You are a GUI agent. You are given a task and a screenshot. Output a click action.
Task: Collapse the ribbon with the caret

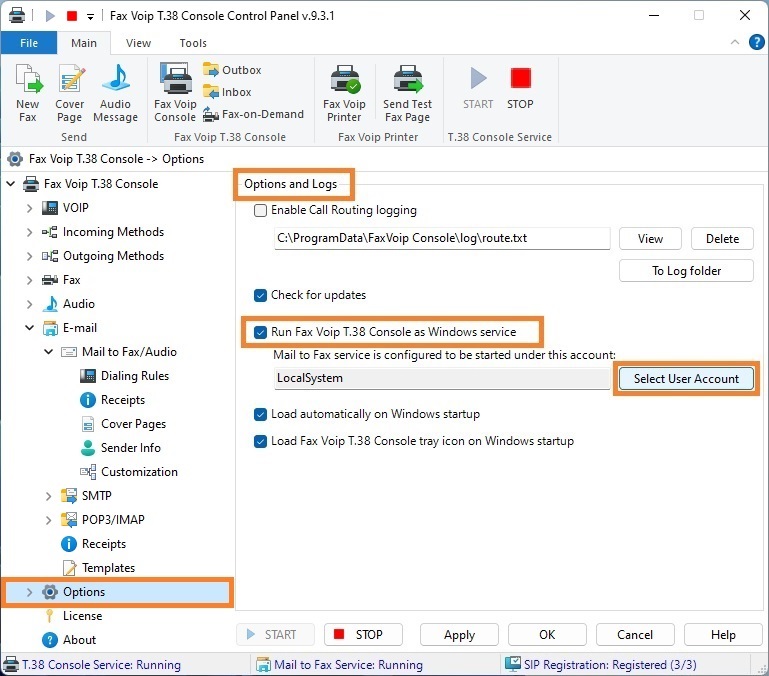point(735,42)
